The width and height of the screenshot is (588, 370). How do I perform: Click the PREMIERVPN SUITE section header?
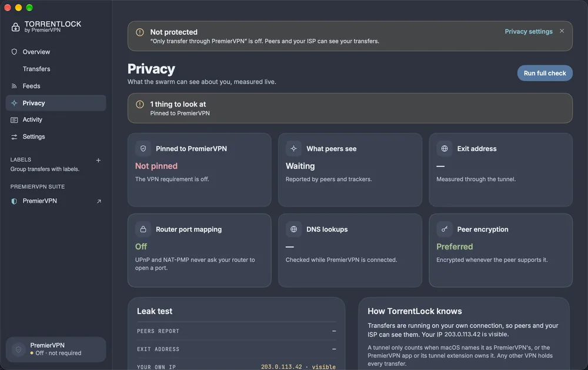(x=38, y=186)
